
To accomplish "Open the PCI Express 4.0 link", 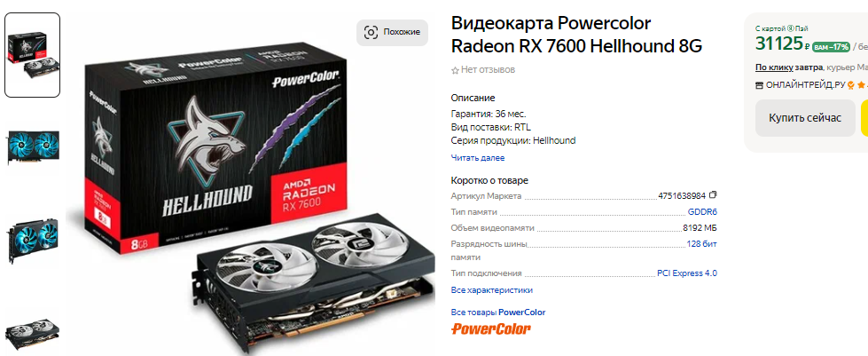I will (687, 273).
